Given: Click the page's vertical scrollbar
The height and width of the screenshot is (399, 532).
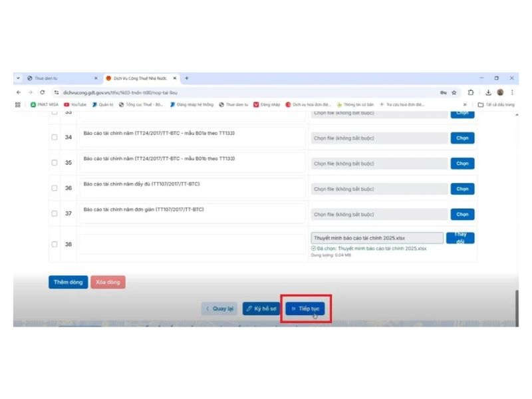Looking at the screenshot, I should pyautogui.click(x=516, y=306).
